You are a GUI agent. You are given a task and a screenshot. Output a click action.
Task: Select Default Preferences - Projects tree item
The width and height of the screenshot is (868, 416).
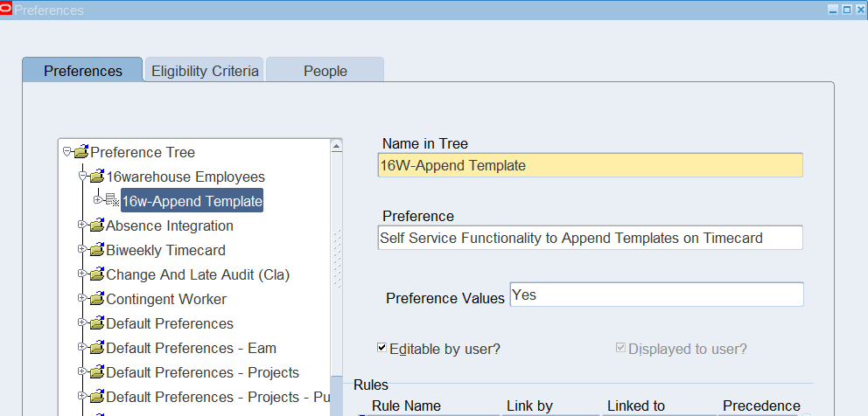202,373
